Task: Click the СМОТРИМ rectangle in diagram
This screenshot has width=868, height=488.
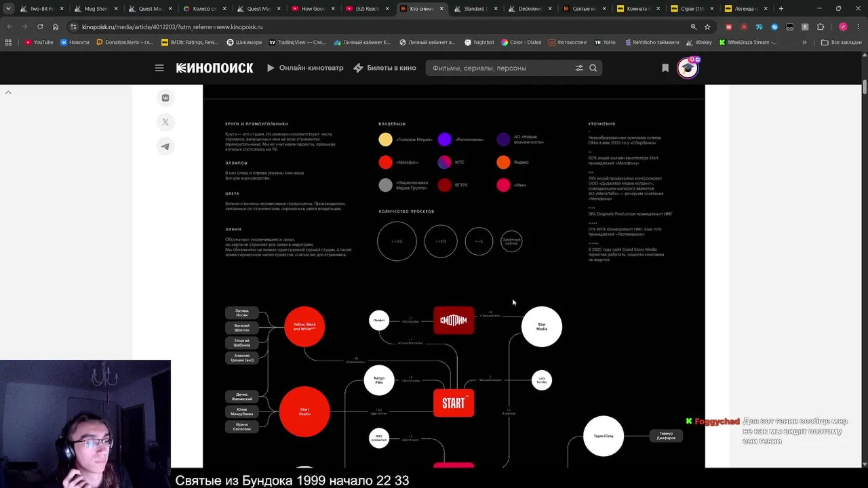Action: (x=454, y=321)
